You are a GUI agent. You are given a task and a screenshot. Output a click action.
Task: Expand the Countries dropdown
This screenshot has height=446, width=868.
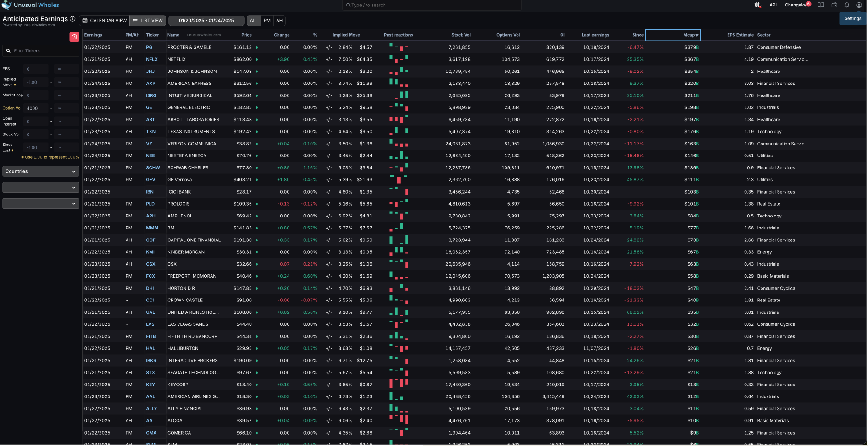coord(41,171)
